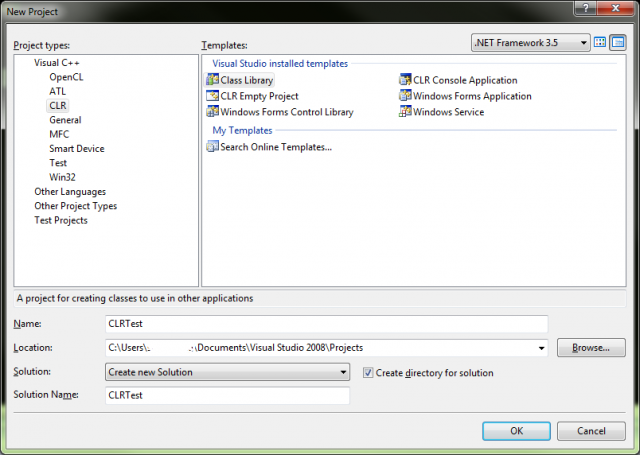
Task: Select Other Languages node
Action: (x=70, y=191)
